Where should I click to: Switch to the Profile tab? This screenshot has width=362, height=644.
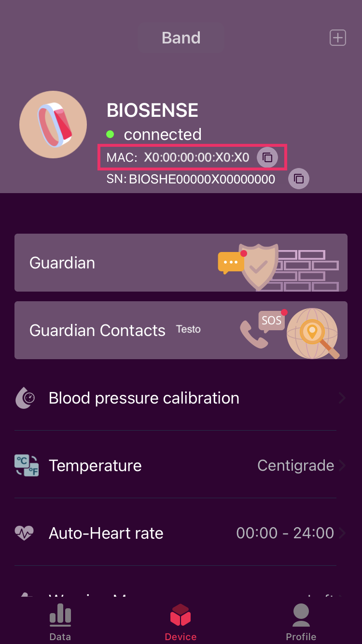click(x=301, y=622)
